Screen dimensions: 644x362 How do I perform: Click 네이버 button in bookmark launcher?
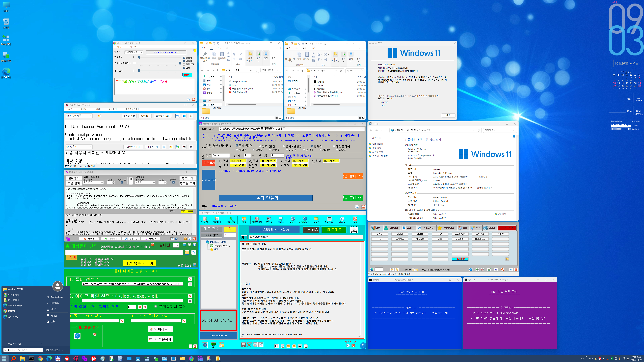[x=399, y=234]
